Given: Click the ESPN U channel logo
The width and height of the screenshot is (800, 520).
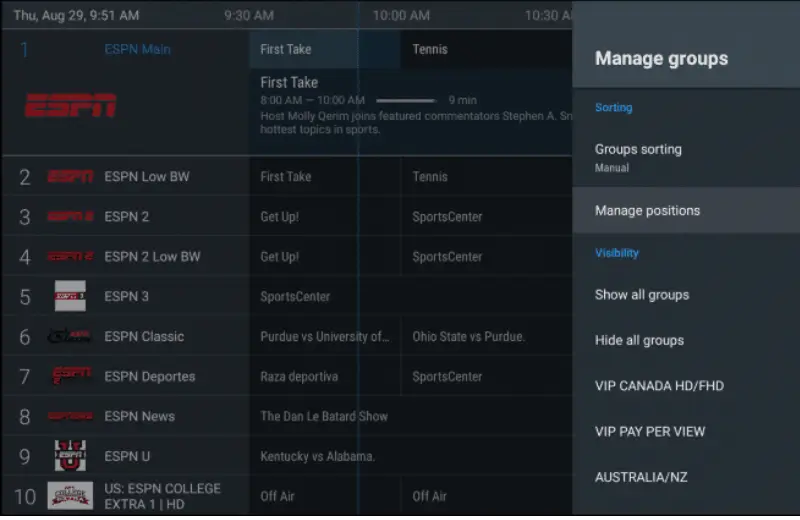Looking at the screenshot, I should pyautogui.click(x=70, y=456).
